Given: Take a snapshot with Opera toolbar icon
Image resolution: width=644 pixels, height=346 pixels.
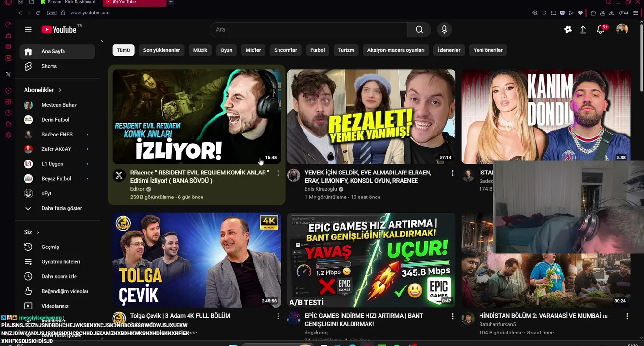Looking at the screenshot, I should tap(553, 13).
